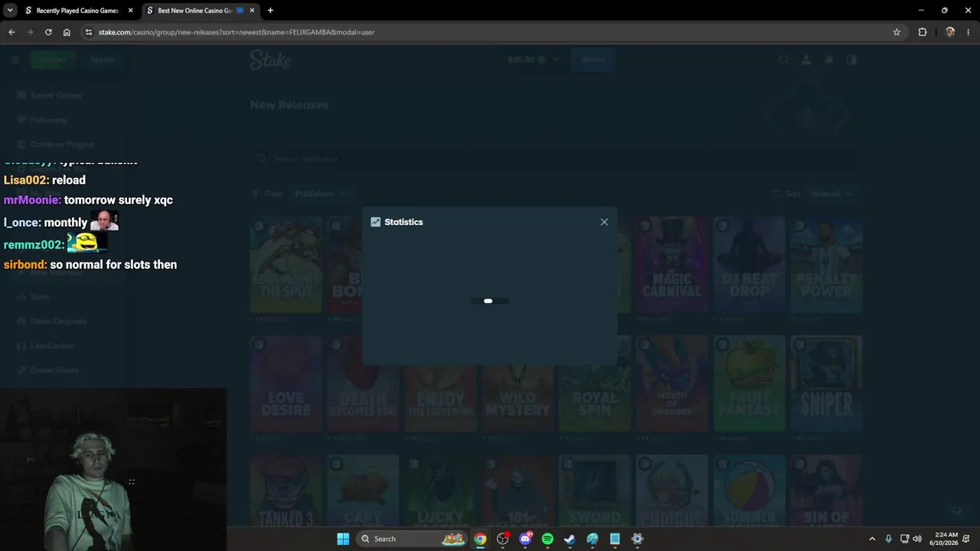The image size is (980, 551).
Task: Open the Penalty Power game
Action: click(826, 265)
